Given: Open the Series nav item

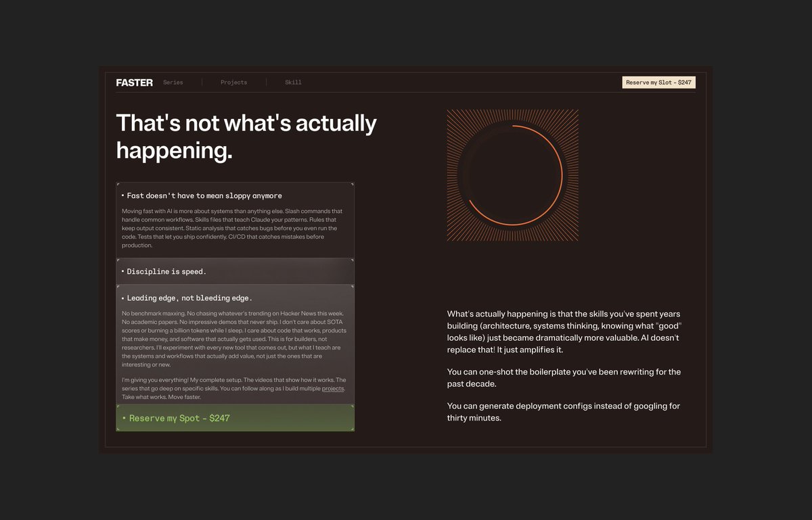Looking at the screenshot, I should click(173, 82).
